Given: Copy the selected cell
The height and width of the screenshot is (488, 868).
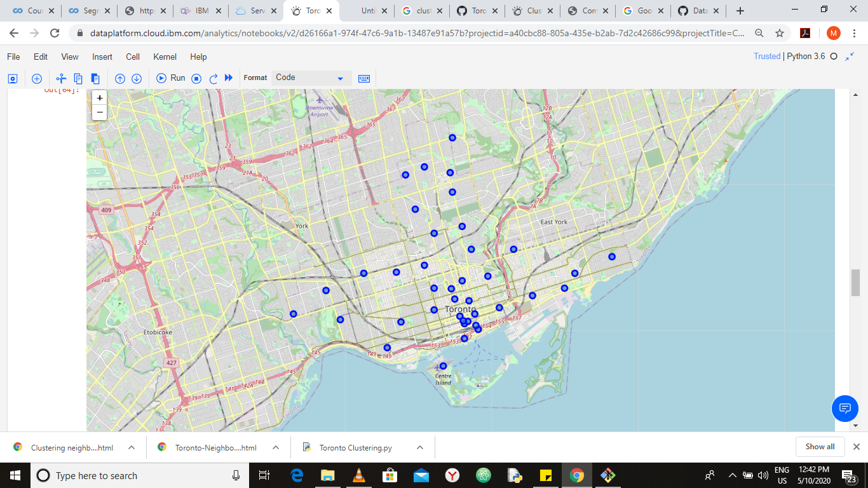Looking at the screenshot, I should point(77,78).
